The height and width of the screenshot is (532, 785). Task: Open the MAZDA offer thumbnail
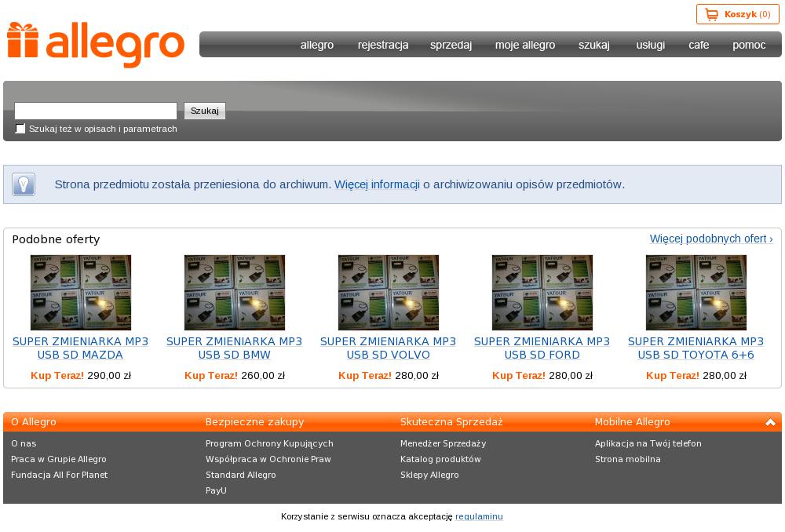click(81, 293)
